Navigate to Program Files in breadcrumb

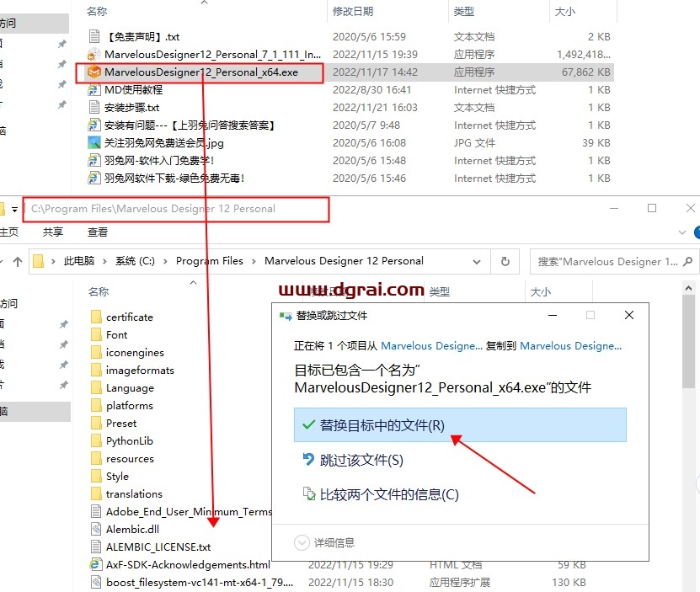pos(210,261)
